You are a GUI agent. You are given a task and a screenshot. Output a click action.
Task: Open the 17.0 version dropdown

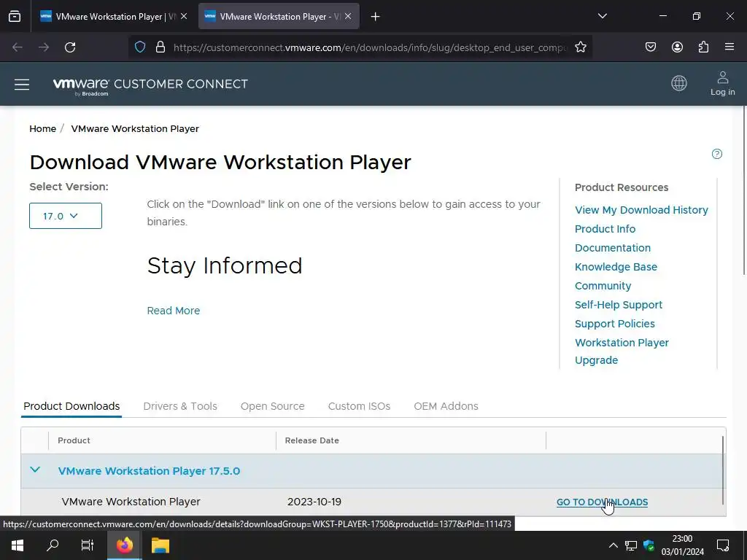(66, 216)
